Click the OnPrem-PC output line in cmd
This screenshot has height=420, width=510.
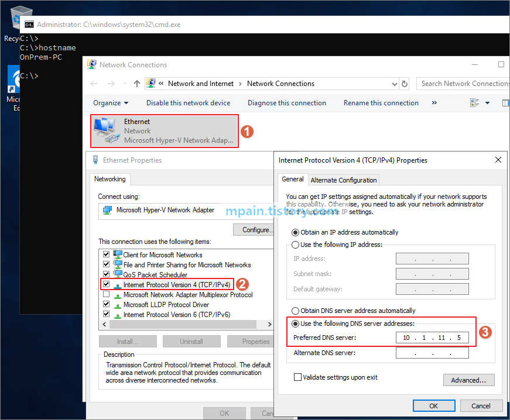tap(41, 57)
